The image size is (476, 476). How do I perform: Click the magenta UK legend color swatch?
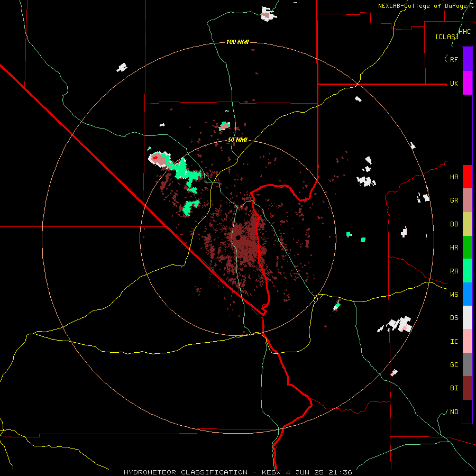pos(467,83)
